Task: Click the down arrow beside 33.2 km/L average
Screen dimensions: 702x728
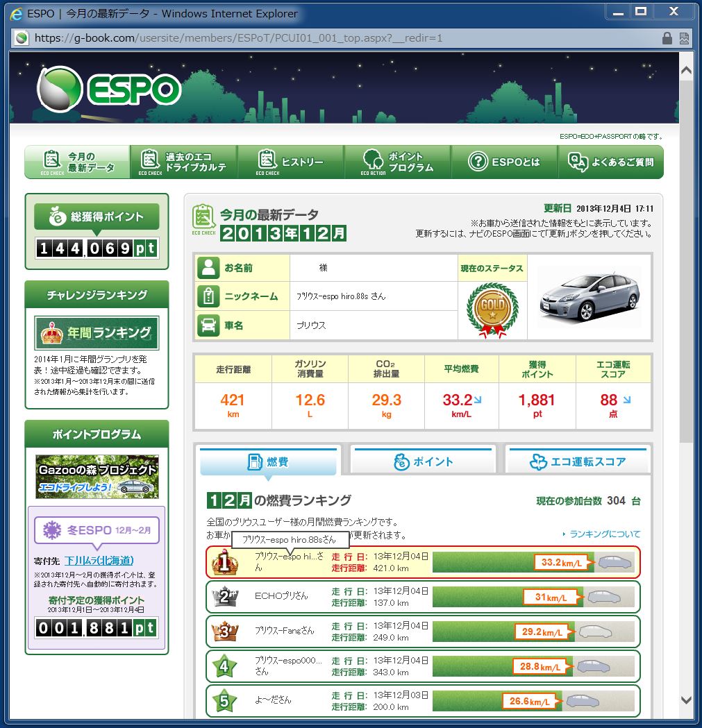Action: [478, 399]
